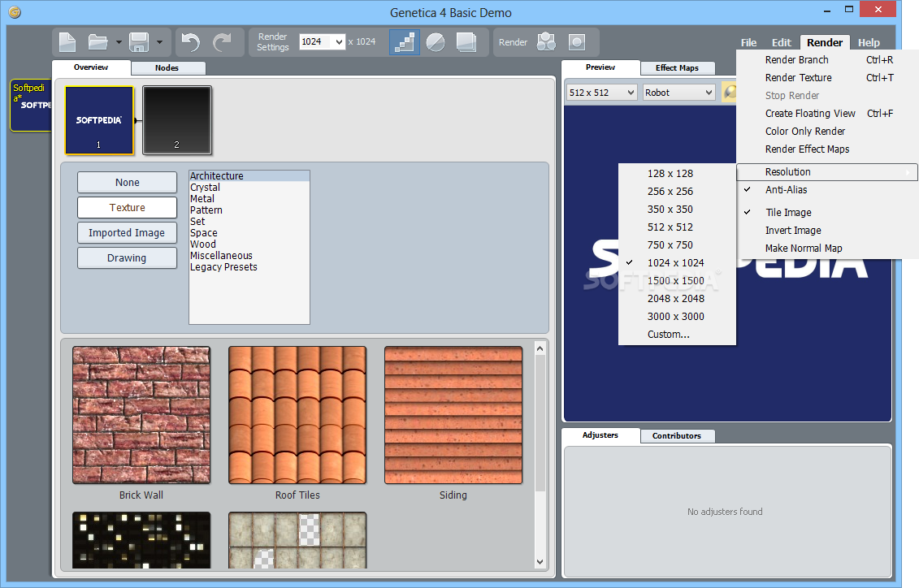The image size is (919, 588).
Task: Click the half-shaded circle render setting icon
Action: coord(436,42)
